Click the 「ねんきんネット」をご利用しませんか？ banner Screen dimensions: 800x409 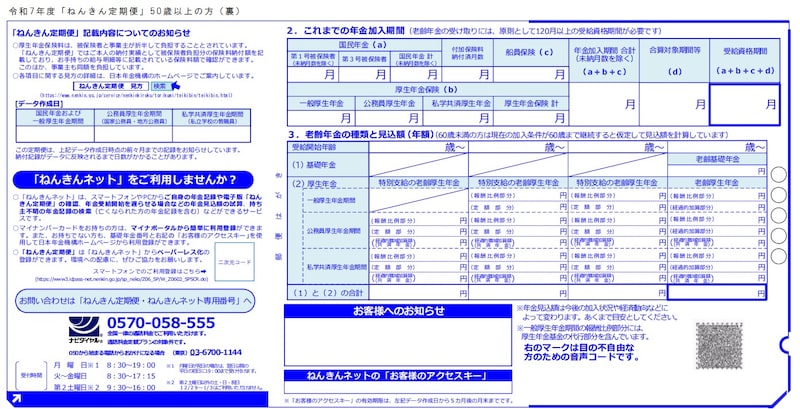pos(133,180)
